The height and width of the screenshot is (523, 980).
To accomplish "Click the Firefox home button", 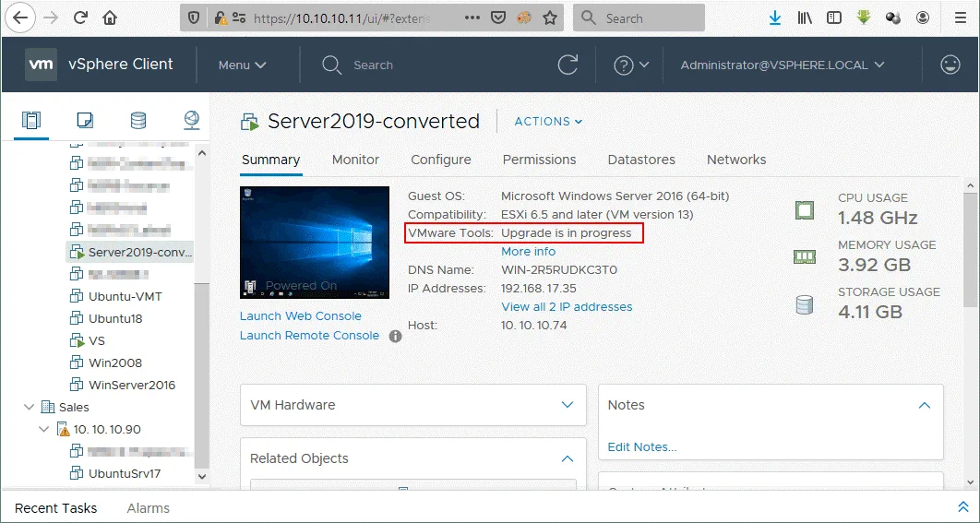I will (110, 18).
